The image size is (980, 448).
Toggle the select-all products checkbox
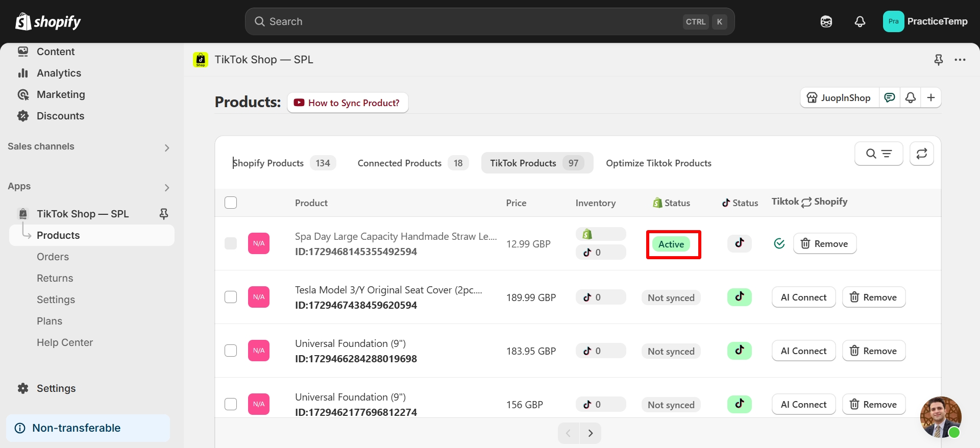pyautogui.click(x=231, y=203)
